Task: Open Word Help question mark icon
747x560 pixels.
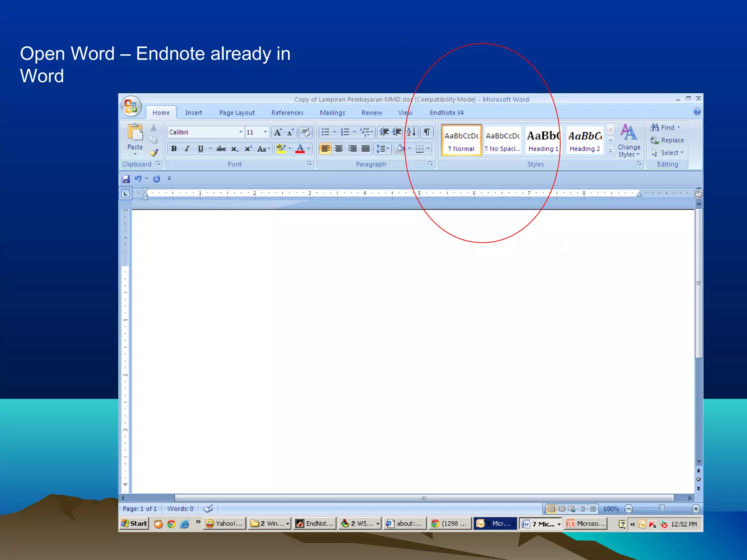Action: click(697, 112)
